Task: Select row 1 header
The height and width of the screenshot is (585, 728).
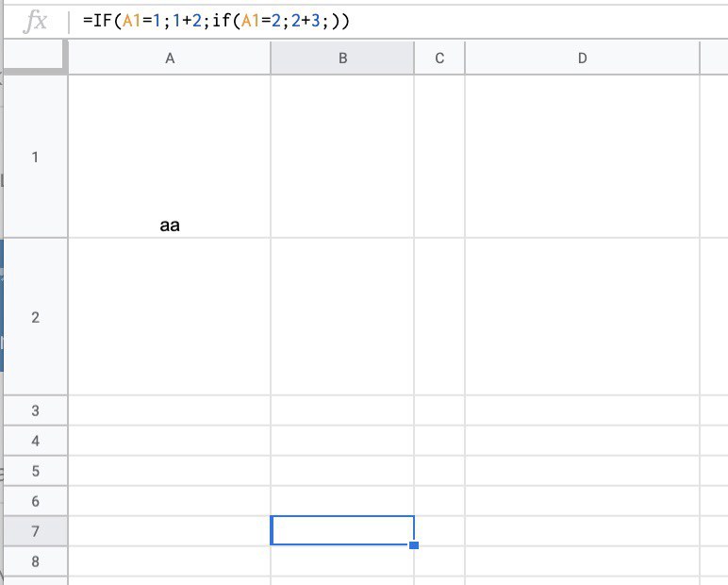Action: [35, 157]
